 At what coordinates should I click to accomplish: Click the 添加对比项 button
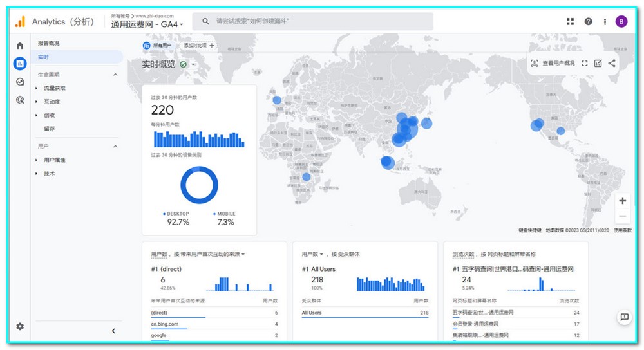pyautogui.click(x=198, y=46)
